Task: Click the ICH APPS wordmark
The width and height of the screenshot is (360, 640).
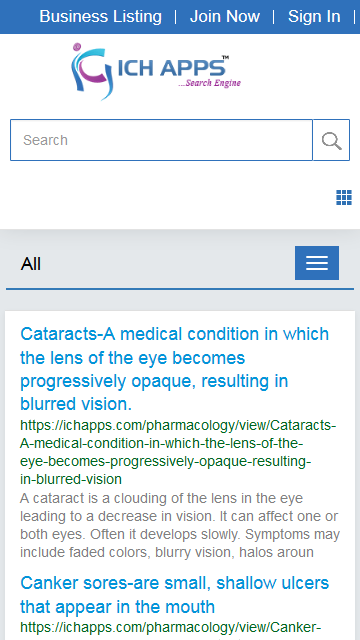Action: [171, 67]
